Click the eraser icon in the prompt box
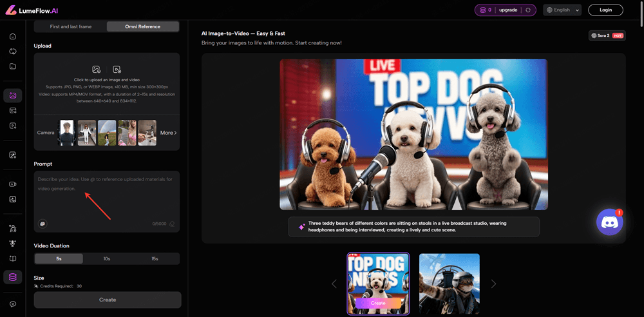The image size is (644, 317). 172,224
